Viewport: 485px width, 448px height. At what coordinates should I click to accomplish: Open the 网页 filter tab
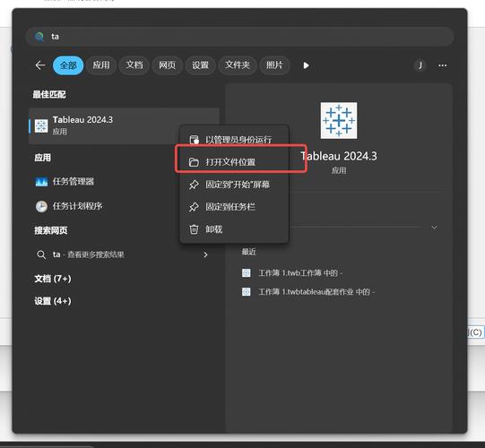click(167, 65)
